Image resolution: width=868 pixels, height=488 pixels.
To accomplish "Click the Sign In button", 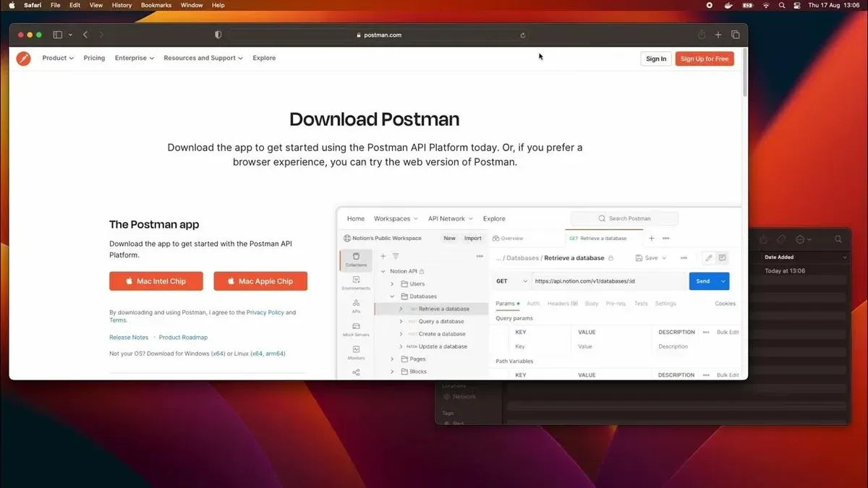I will click(656, 59).
